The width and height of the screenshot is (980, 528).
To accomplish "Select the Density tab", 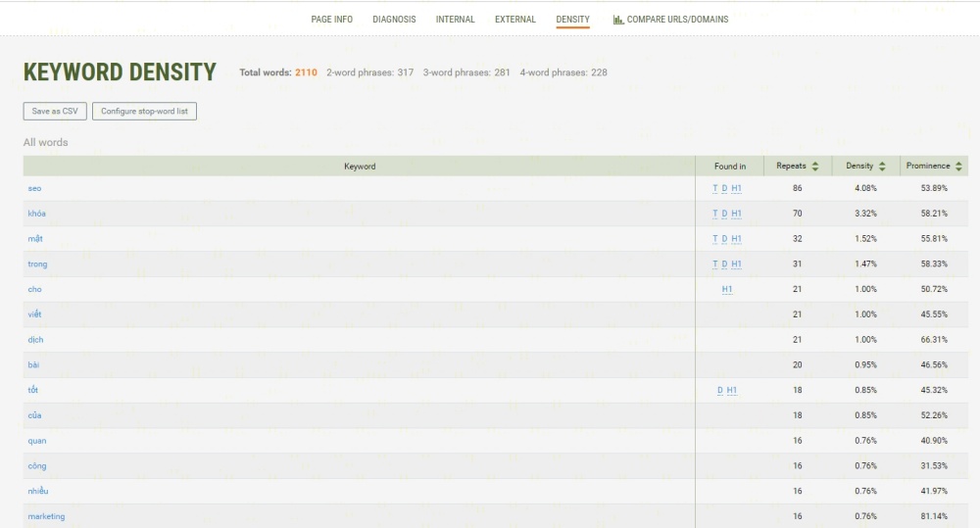I will coord(572,20).
